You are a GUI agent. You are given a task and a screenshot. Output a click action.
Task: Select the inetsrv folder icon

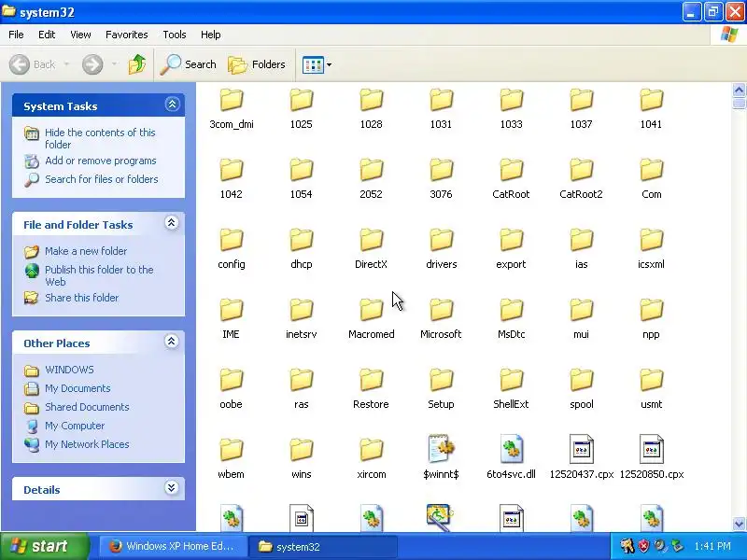[302, 310]
